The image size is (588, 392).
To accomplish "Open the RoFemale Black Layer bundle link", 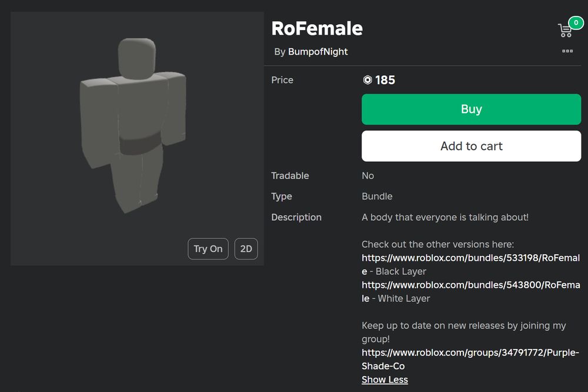I will [470, 264].
